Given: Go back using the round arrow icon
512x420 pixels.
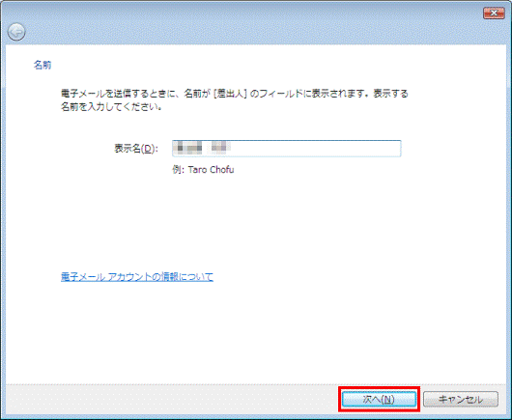Looking at the screenshot, I should (x=16, y=32).
